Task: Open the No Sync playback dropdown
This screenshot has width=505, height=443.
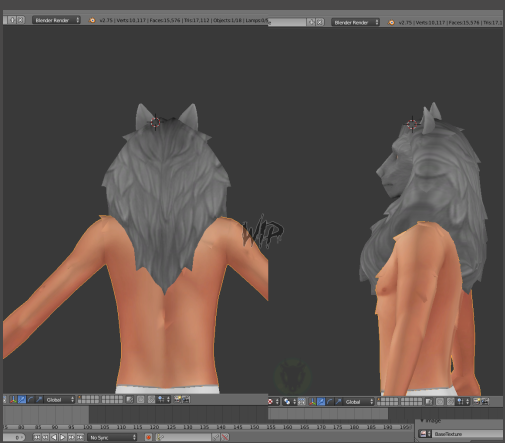Action: point(112,437)
